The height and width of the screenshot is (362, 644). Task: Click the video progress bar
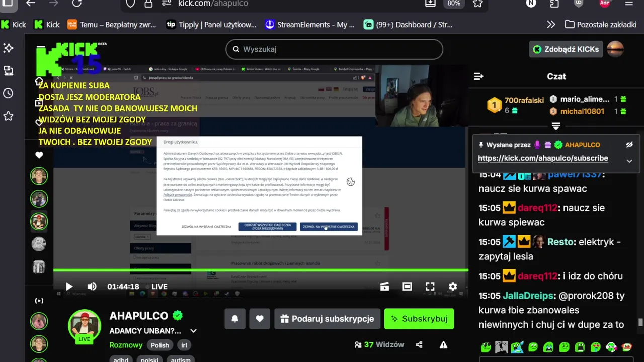coord(261,270)
